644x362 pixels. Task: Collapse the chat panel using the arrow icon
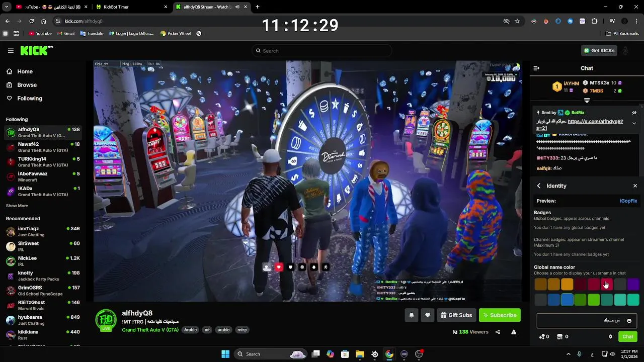pyautogui.click(x=536, y=68)
